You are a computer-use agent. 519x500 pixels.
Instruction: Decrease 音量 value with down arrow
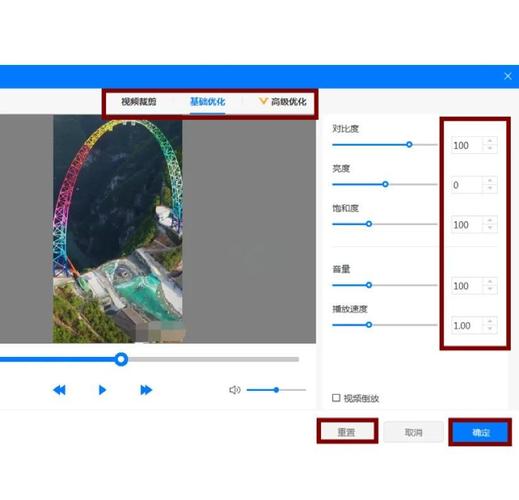[x=490, y=289]
